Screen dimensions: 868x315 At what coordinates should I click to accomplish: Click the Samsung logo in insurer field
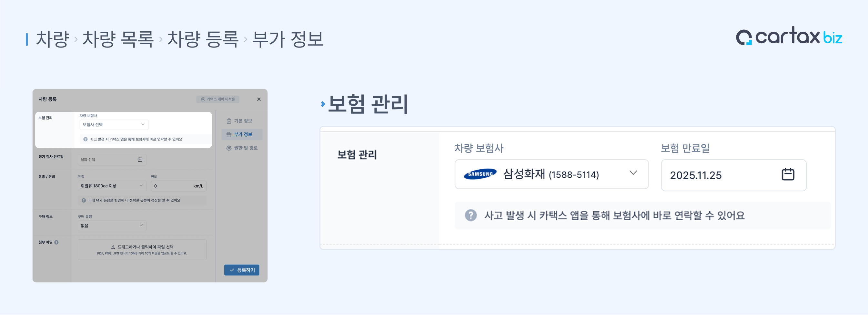click(x=480, y=174)
